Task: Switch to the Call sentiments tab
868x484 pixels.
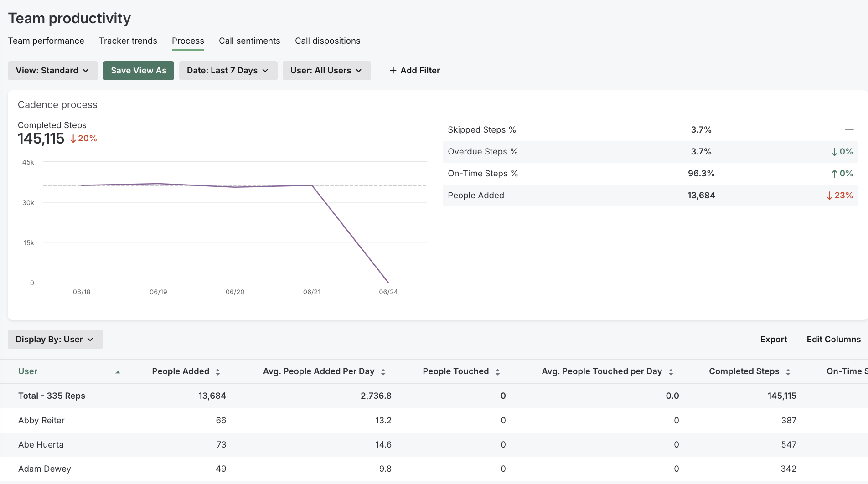Action: click(x=249, y=41)
